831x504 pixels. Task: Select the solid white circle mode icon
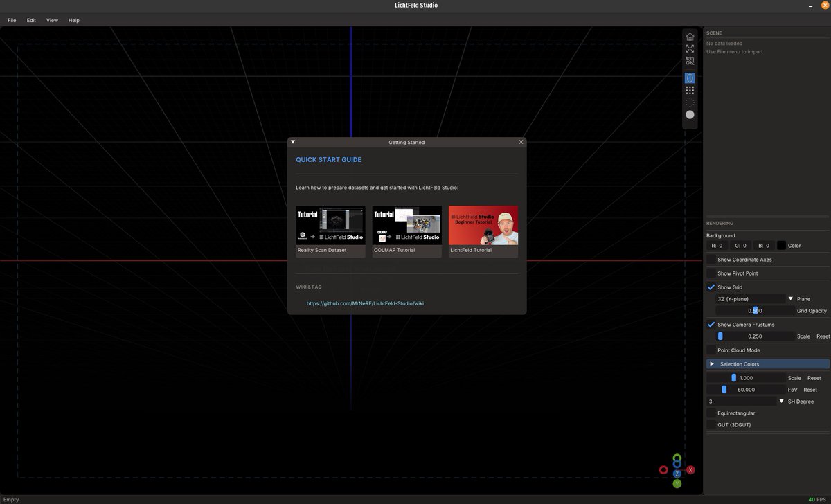pos(690,114)
